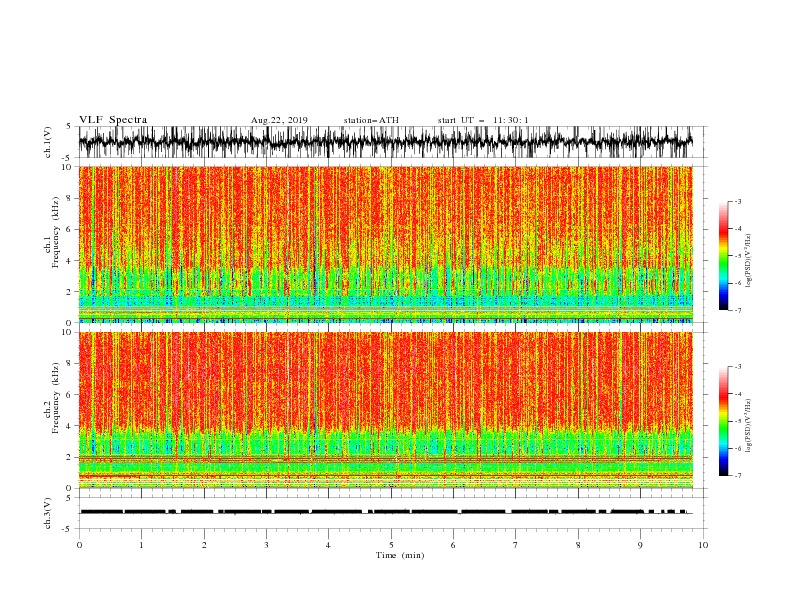792x612 pixels.
Task: Click time axis tick label "9"
Action: coord(640,545)
